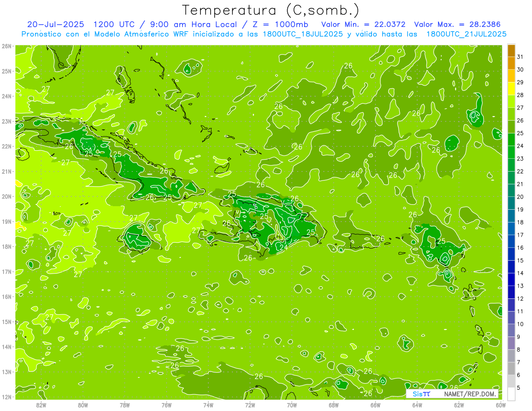This screenshot has width=532, height=411.
Task: Click the title "Temperatura (C,somb.)"
Action: coord(271,11)
